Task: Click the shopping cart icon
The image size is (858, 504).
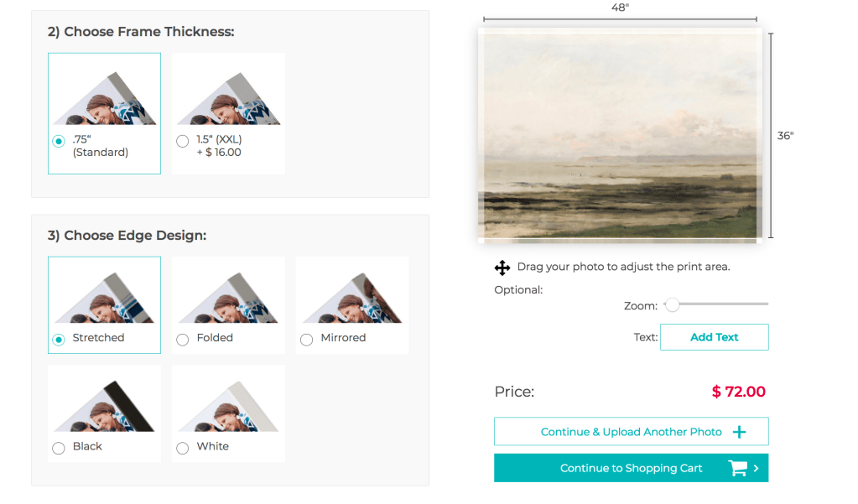Action: click(737, 468)
